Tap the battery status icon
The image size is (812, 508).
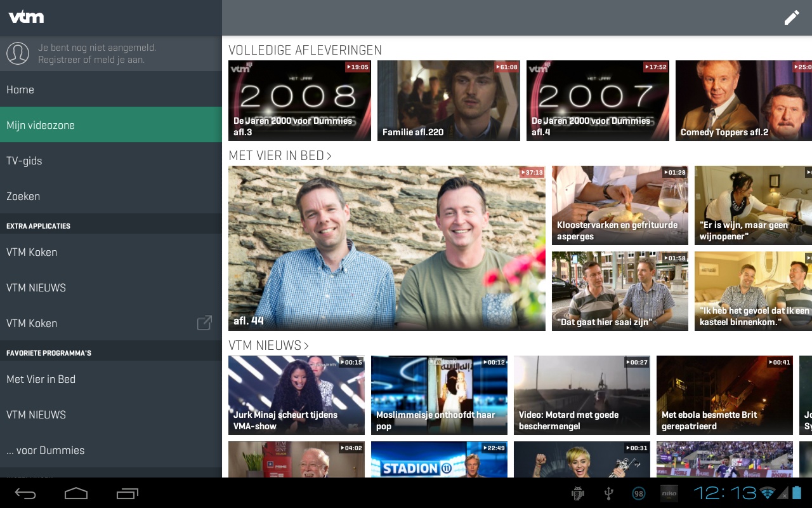tap(797, 493)
